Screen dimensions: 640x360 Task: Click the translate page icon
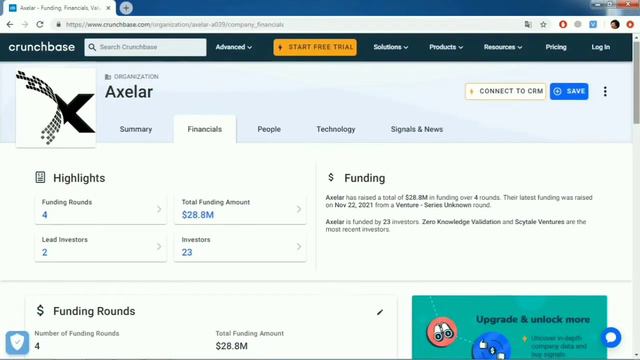tap(528, 24)
